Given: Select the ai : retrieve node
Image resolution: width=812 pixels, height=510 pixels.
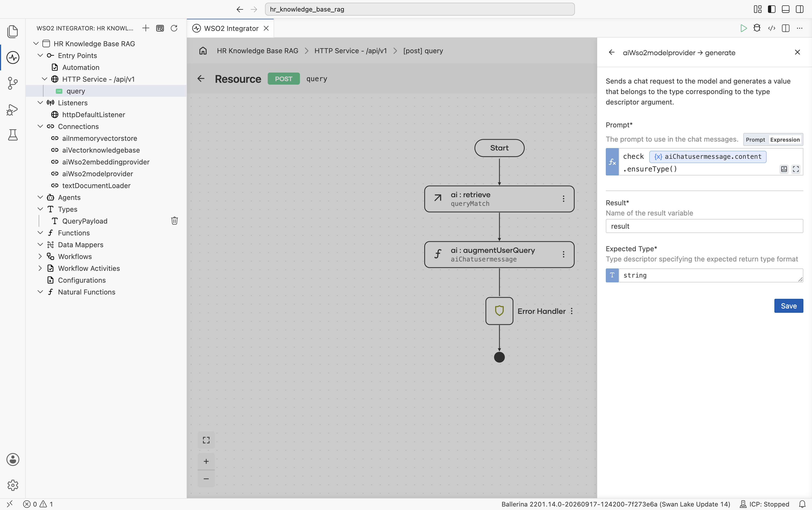Looking at the screenshot, I should click(499, 199).
